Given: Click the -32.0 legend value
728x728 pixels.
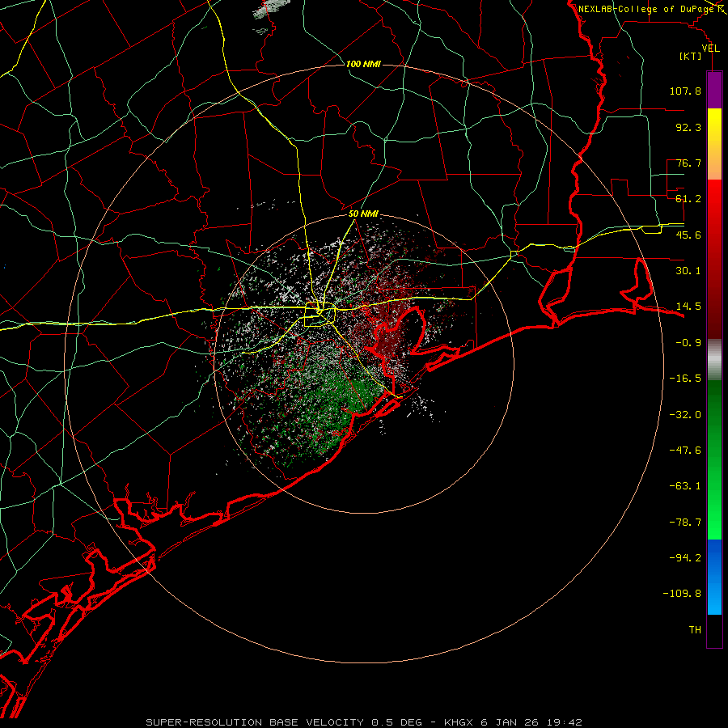Looking at the screenshot, I should (685, 415).
